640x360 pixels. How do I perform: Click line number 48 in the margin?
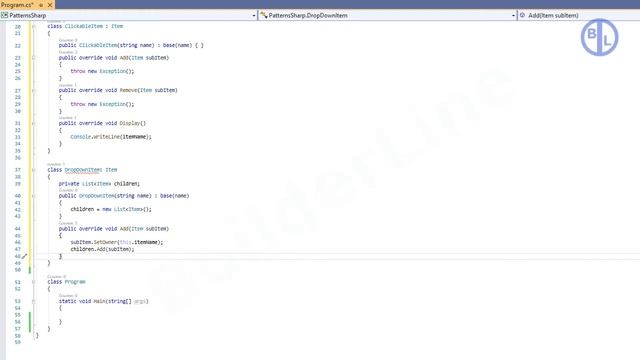point(18,256)
